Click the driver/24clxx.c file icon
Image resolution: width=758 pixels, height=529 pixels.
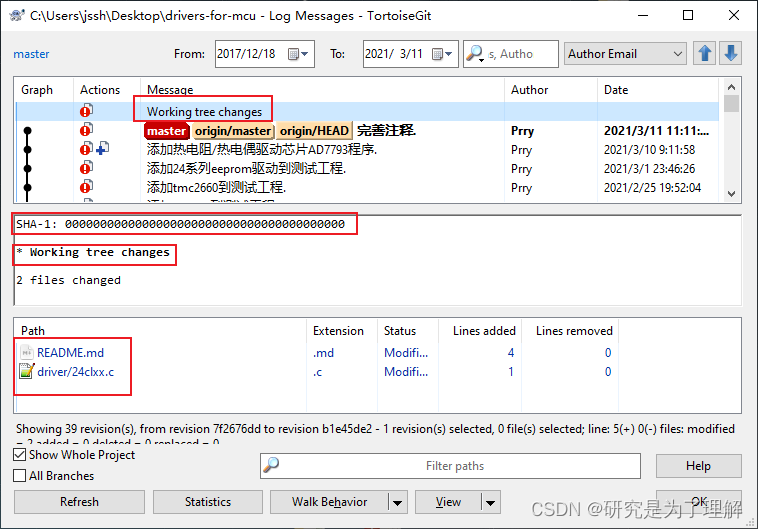(27, 371)
